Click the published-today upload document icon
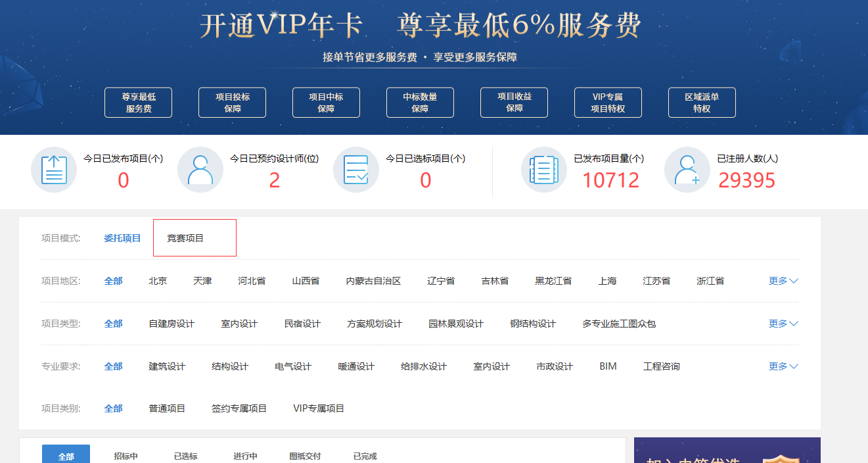Screen dimensions: 868x463 coord(54,170)
